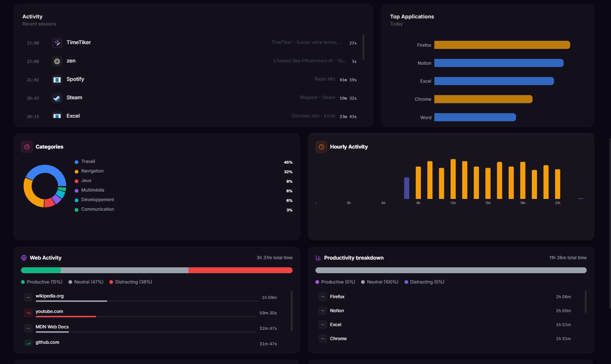Click the Jeux legend color dot
Screen dimensions: 611x364
[77, 181]
